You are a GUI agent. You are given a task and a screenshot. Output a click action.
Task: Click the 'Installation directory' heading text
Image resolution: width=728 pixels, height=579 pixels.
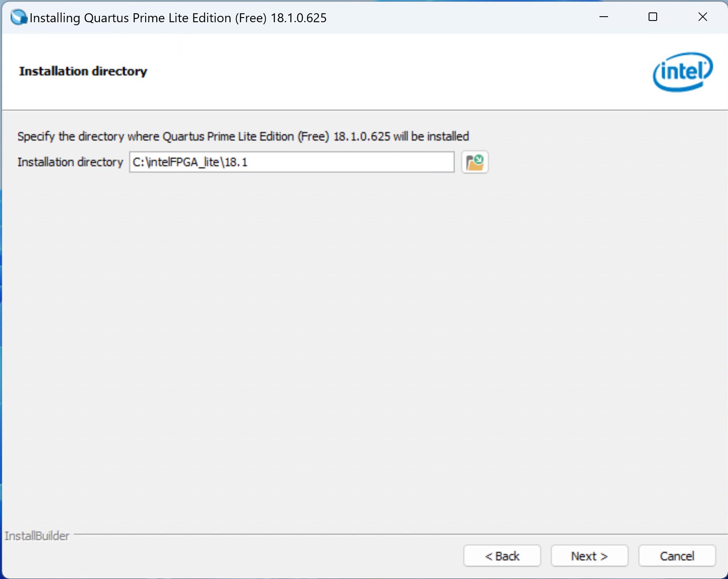(x=83, y=71)
